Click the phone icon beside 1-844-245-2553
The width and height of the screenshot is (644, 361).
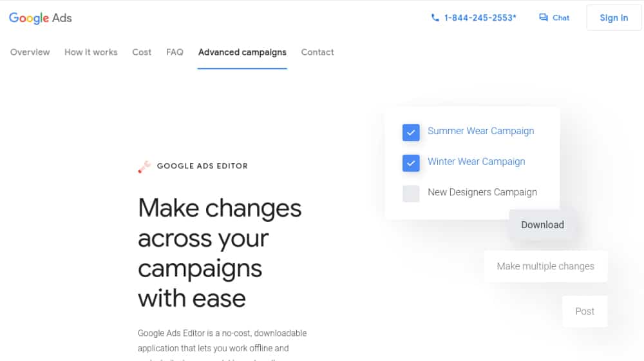pos(435,17)
